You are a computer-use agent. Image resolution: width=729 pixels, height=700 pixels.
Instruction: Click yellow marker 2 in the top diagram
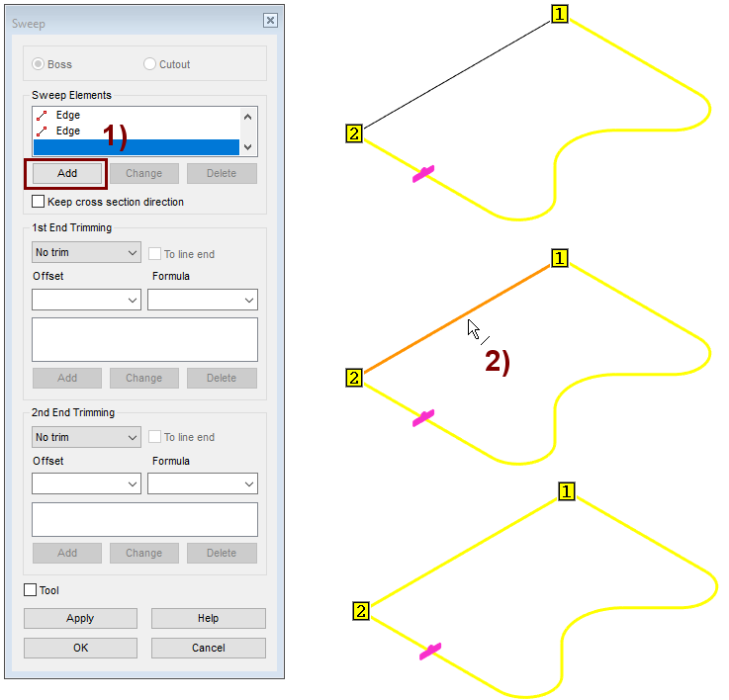pos(355,133)
